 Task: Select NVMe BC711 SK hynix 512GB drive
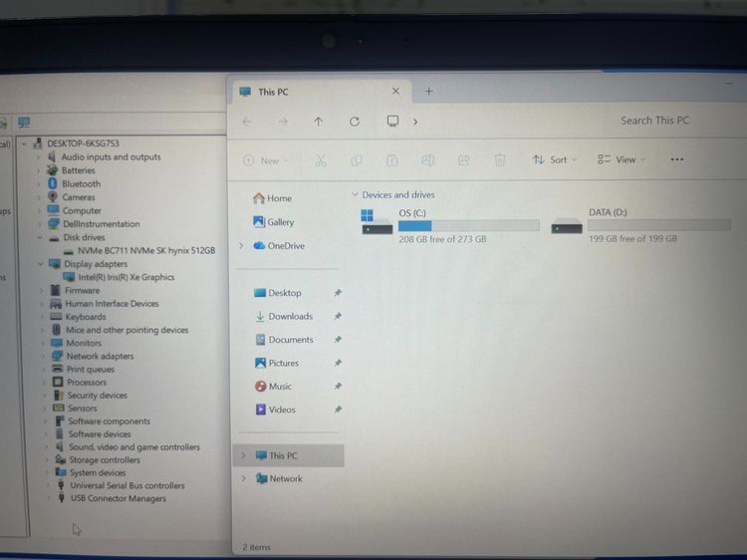[x=146, y=250]
